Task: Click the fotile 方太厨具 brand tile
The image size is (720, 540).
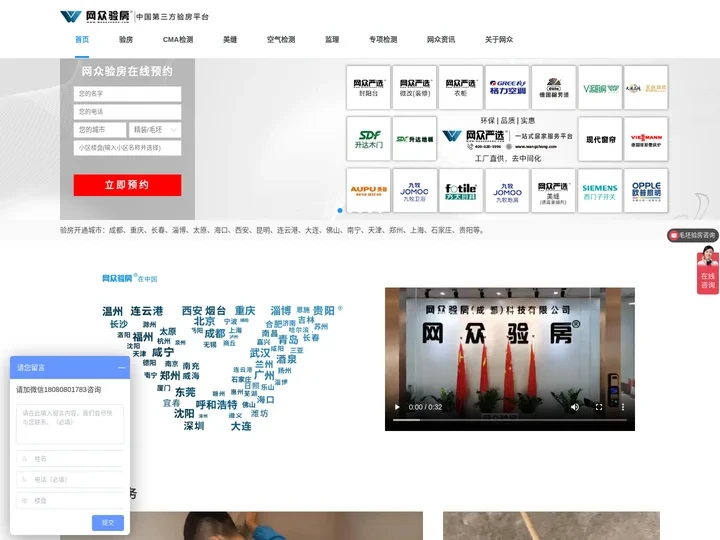Action: tap(461, 191)
